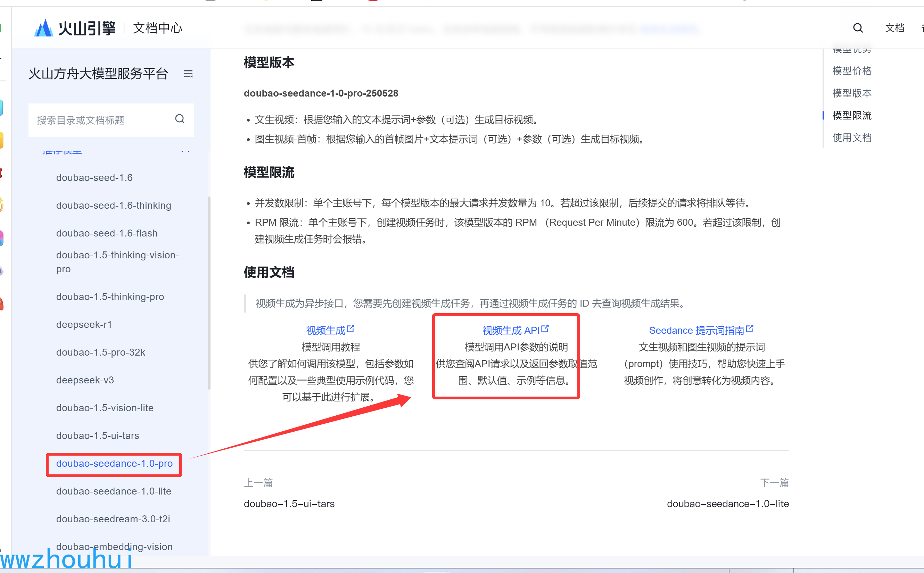Click the 模型版本 heading

(269, 63)
